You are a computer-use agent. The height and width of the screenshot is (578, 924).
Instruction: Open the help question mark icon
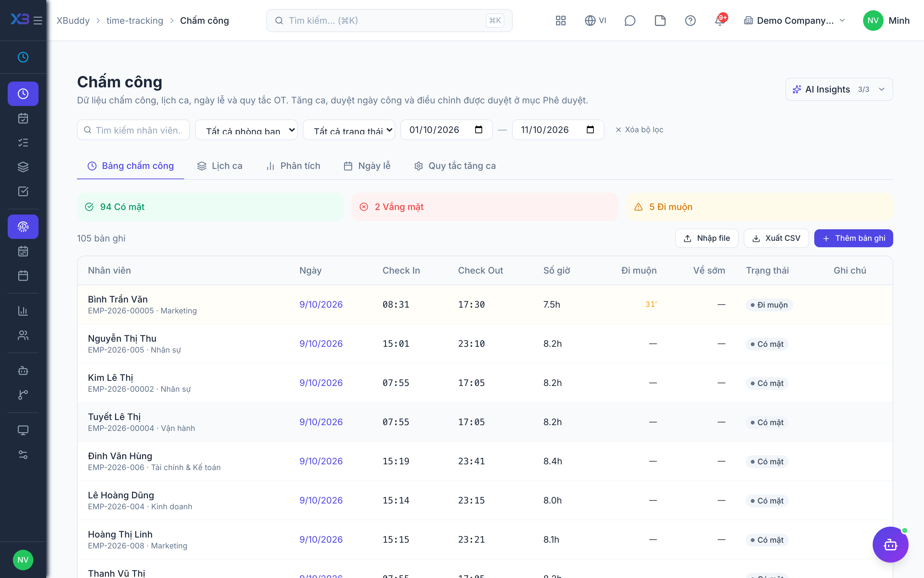click(690, 21)
